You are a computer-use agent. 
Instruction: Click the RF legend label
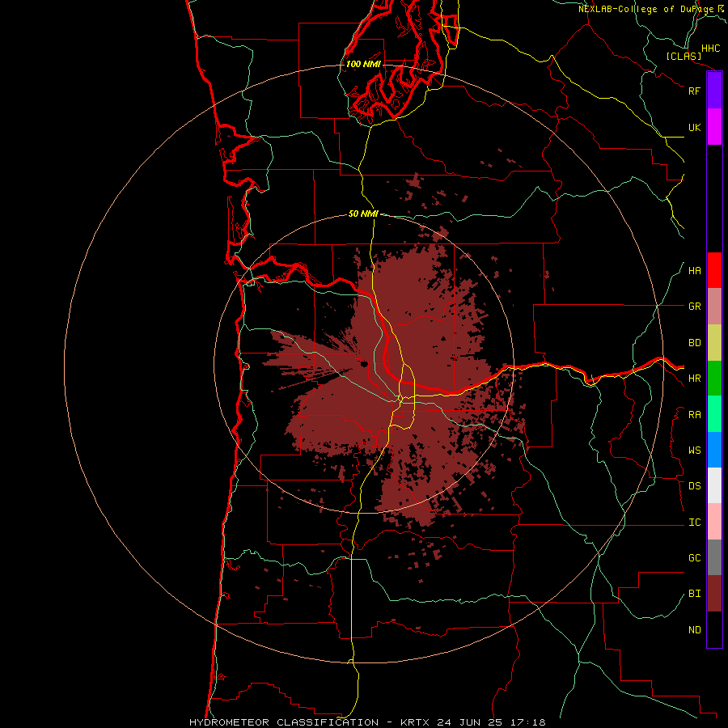(694, 91)
